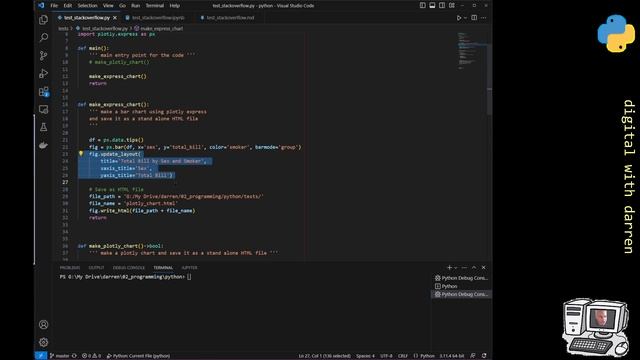Image resolution: width=640 pixels, height=360 pixels.
Task: Switch to the Jupyter panel tab
Action: coord(189,268)
